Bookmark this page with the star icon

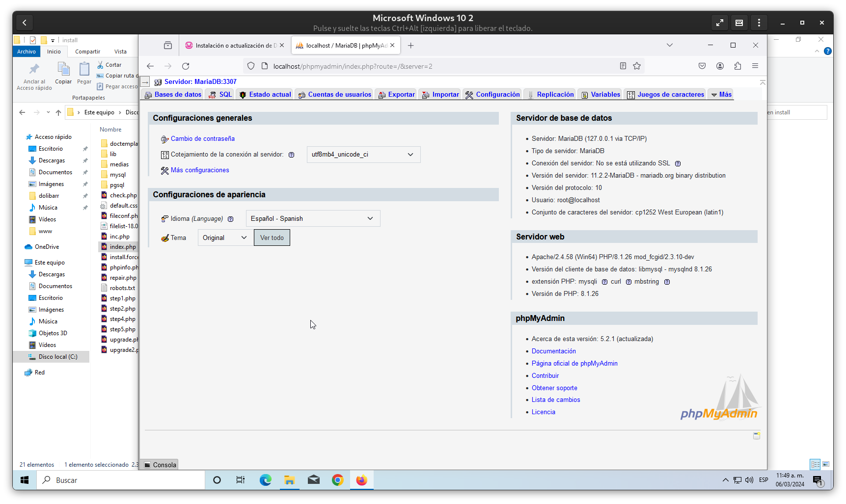coord(637,66)
